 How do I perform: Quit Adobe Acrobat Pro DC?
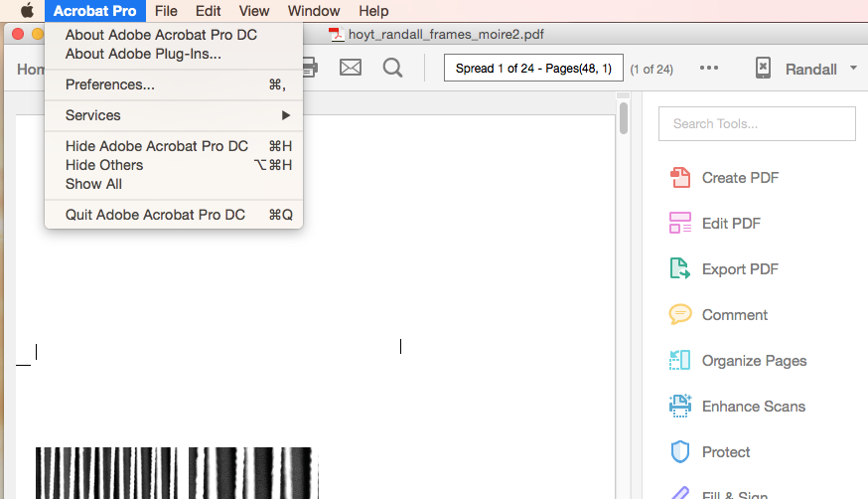(174, 215)
